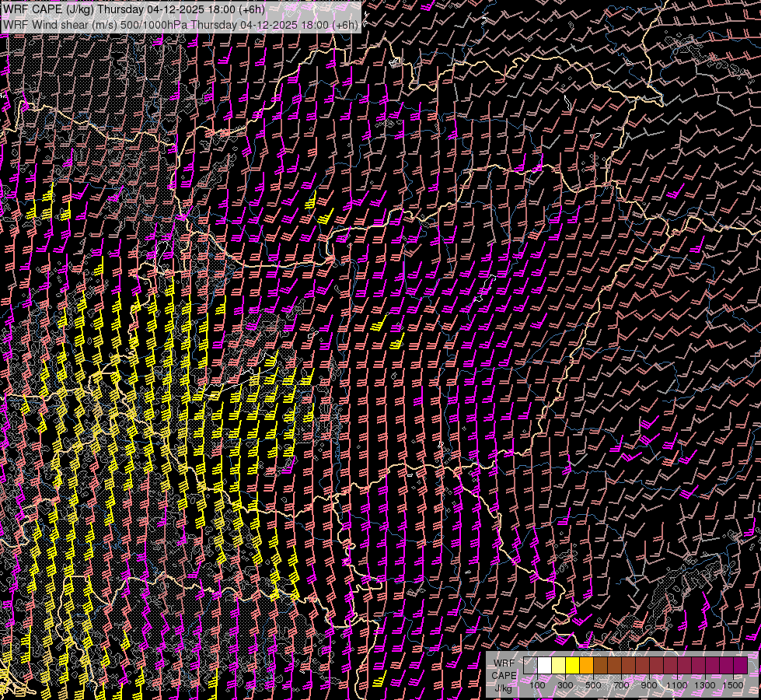Click the J/kg units label in the legend

pyautogui.click(x=504, y=688)
